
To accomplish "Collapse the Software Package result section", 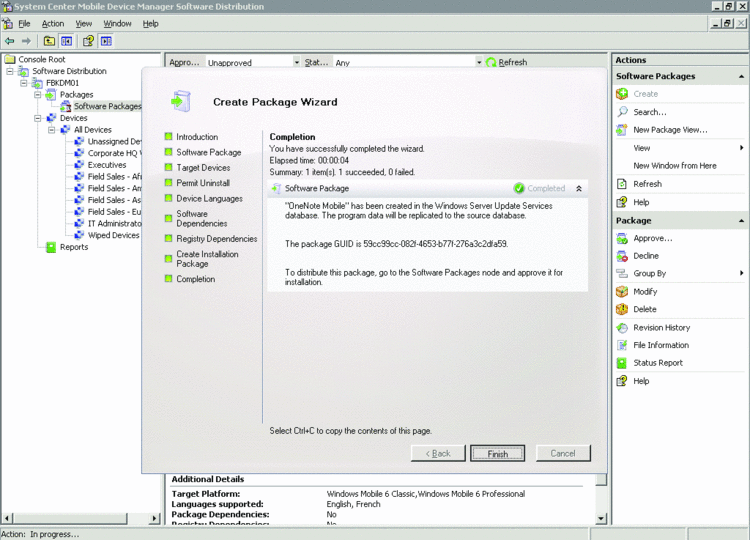I will point(578,188).
